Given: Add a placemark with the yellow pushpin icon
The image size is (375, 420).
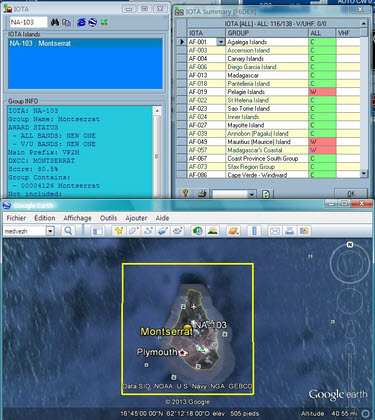Looking at the screenshot, I should (119, 231).
